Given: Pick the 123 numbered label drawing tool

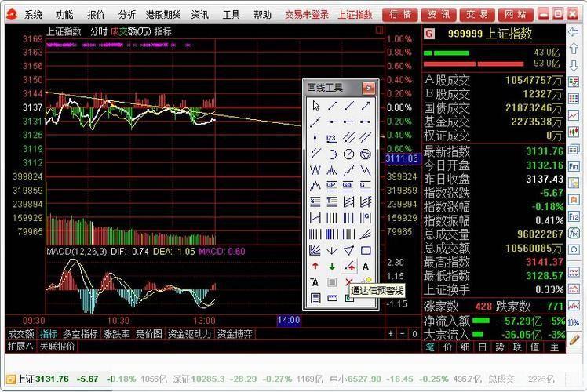Looking at the screenshot, I should click(x=332, y=138).
